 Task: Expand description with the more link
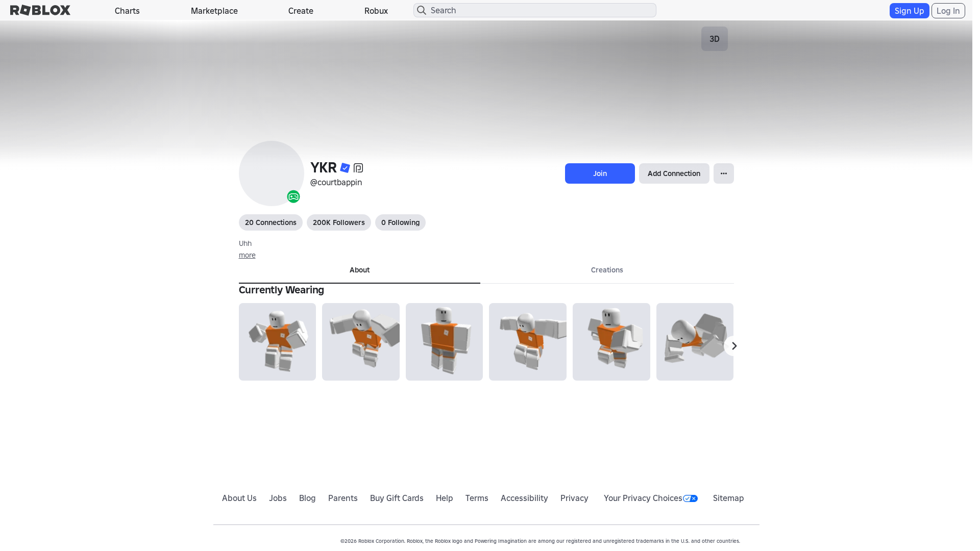[x=247, y=255]
